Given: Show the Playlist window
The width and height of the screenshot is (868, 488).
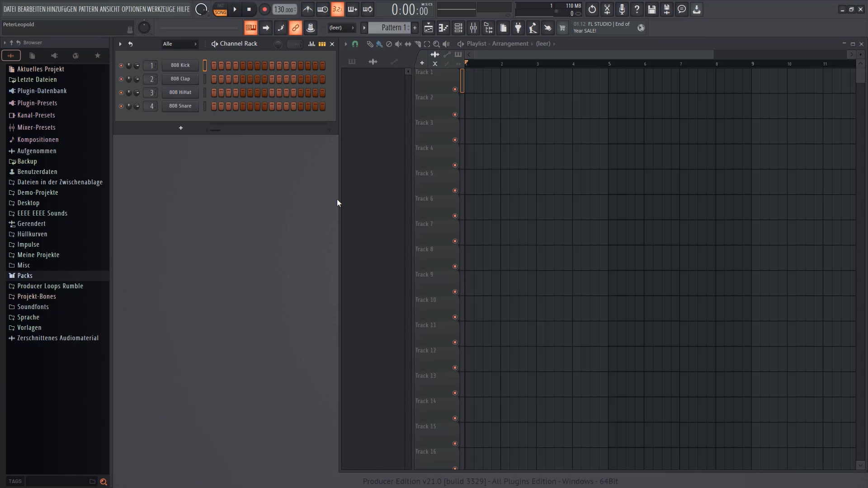Looking at the screenshot, I should point(429,28).
